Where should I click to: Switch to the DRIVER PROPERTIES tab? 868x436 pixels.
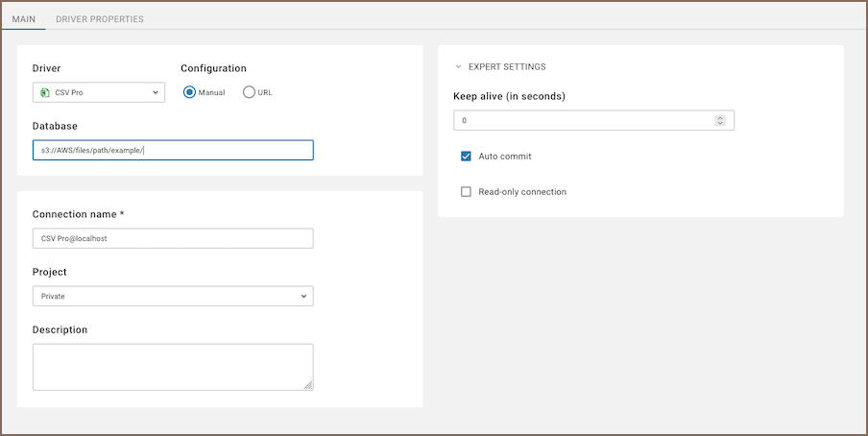tap(100, 18)
